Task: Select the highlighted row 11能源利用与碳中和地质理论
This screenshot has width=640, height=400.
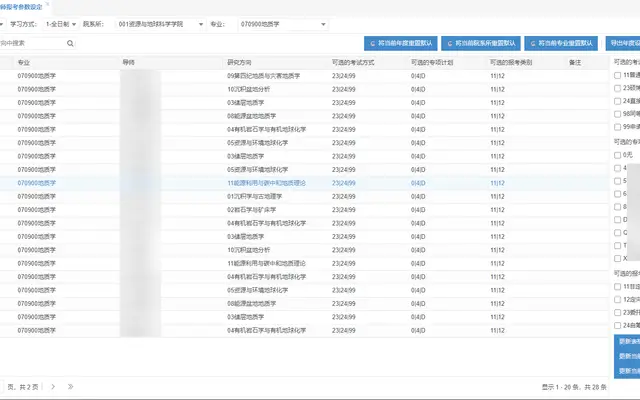Action: coord(304,183)
